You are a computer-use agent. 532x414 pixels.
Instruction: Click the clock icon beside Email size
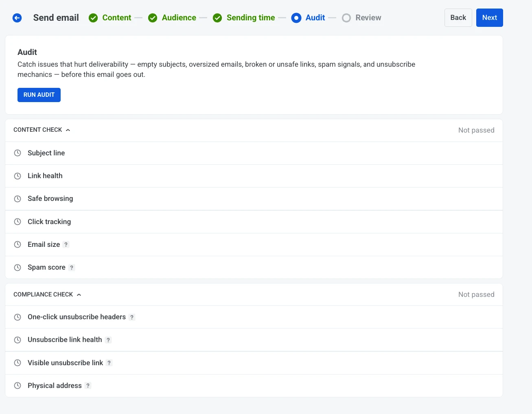(x=18, y=244)
